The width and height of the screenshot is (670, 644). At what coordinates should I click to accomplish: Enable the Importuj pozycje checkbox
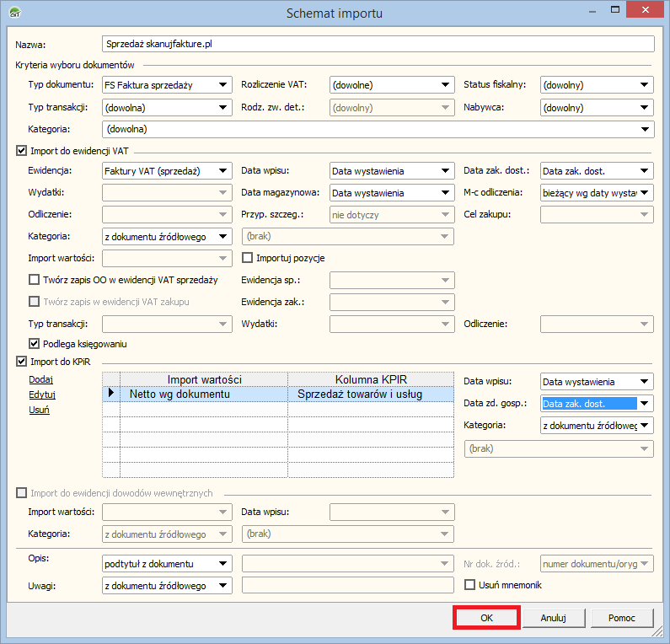[248, 258]
